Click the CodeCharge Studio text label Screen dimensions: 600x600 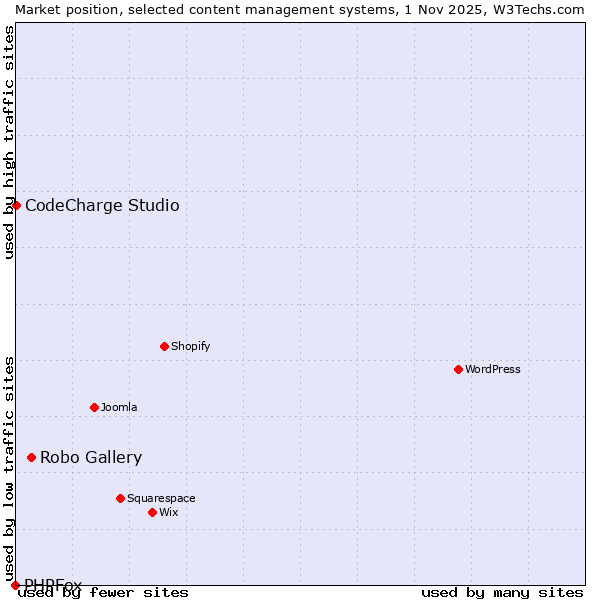click(x=102, y=206)
